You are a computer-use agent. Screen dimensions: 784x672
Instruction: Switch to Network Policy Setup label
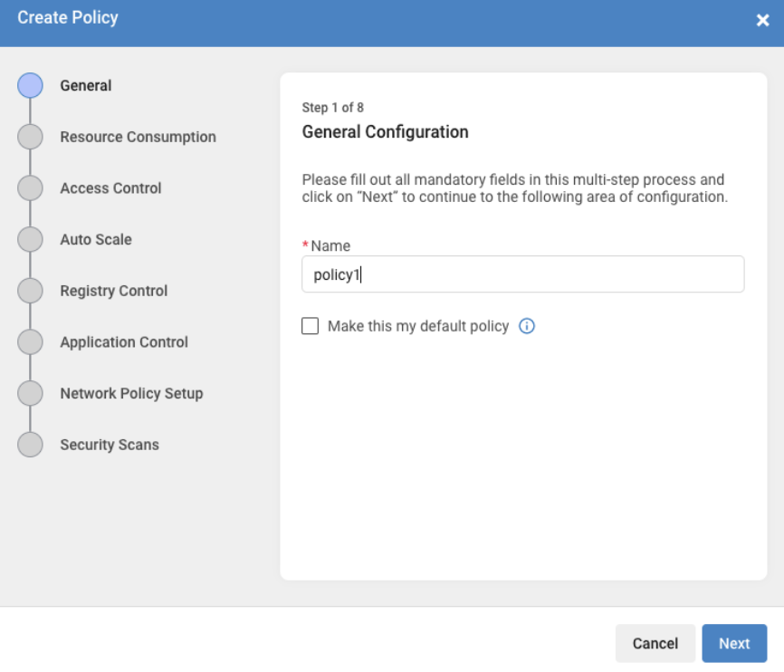tap(131, 393)
